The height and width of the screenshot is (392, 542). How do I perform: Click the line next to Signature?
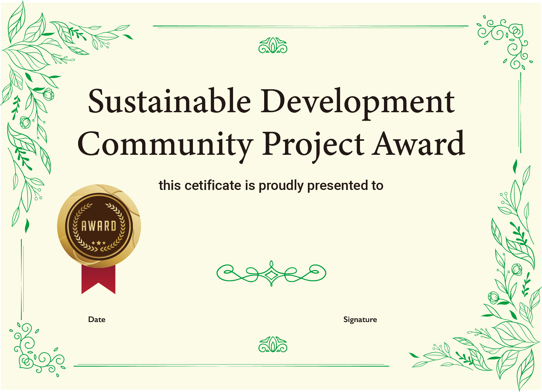tap(419, 322)
